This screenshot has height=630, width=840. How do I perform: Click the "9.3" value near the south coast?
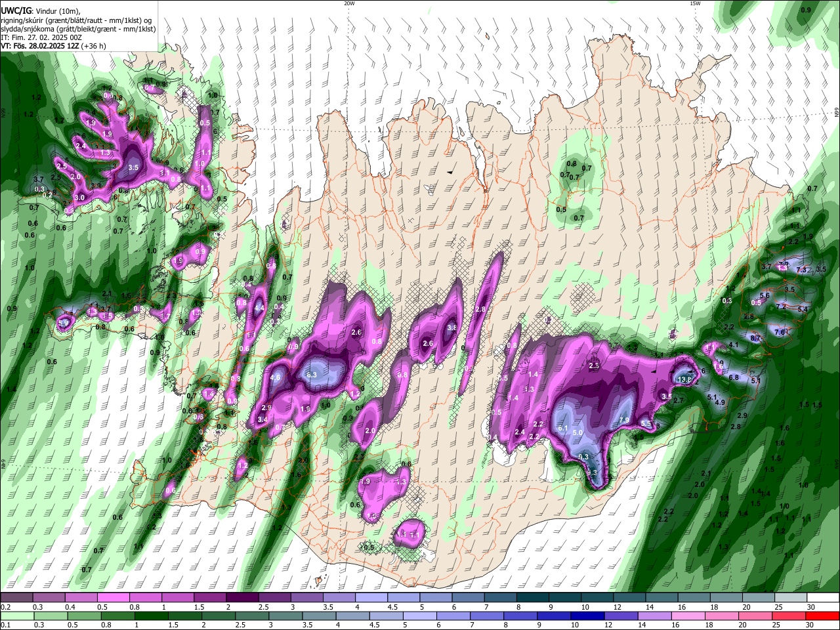click(x=583, y=457)
